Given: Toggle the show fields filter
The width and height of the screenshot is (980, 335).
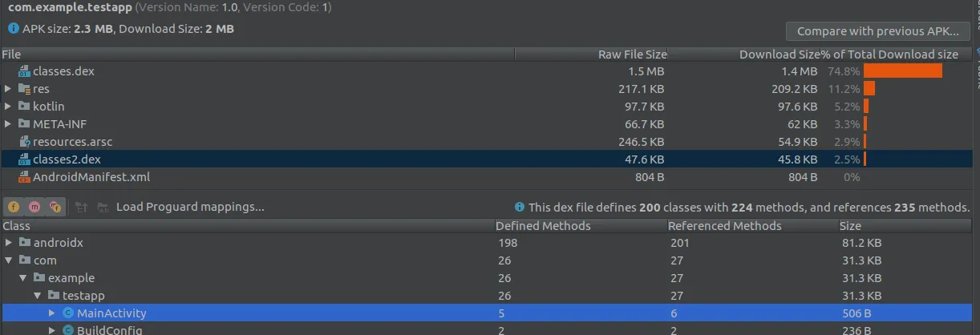Looking at the screenshot, I should [x=14, y=207].
